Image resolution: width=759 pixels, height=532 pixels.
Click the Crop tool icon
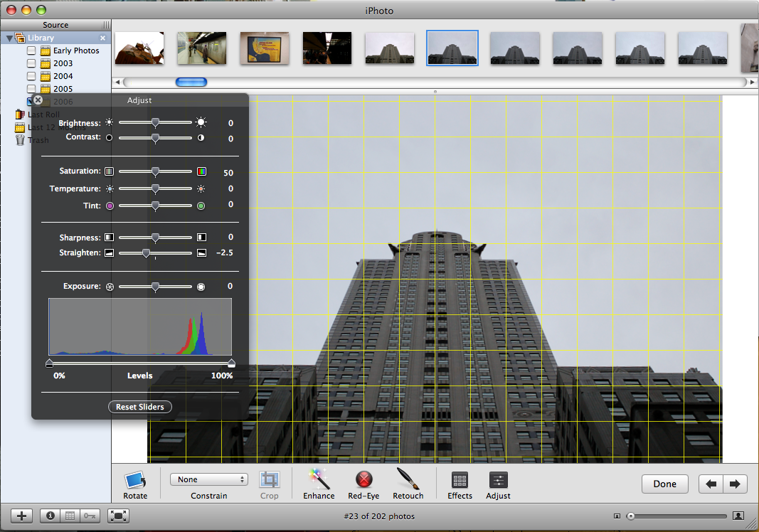point(269,479)
